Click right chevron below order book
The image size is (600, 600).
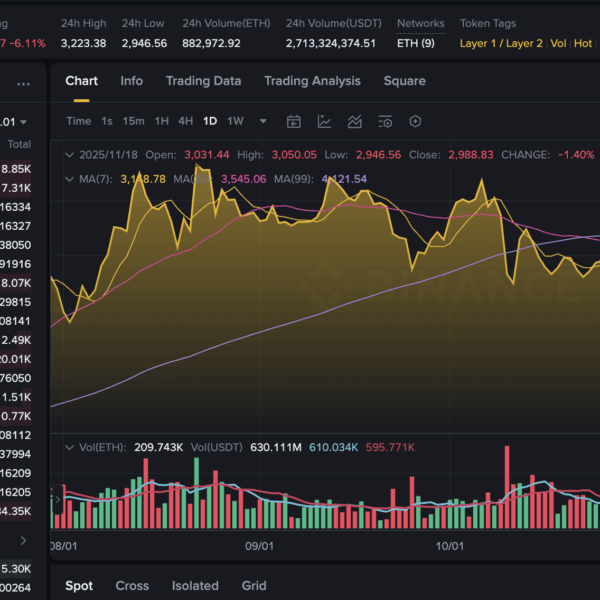(23, 540)
